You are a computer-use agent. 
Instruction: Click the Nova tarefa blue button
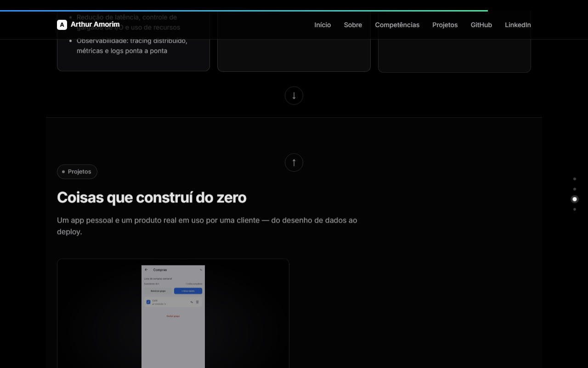click(x=188, y=291)
